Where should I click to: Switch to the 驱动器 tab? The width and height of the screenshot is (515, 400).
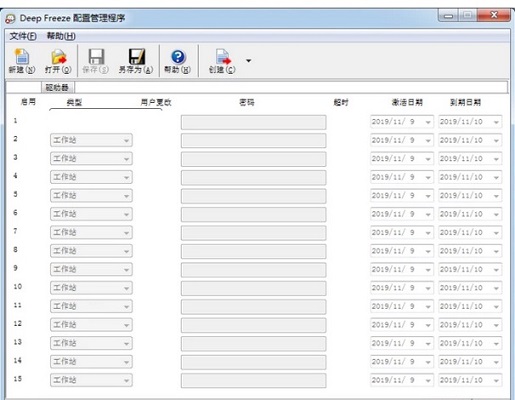[x=57, y=88]
